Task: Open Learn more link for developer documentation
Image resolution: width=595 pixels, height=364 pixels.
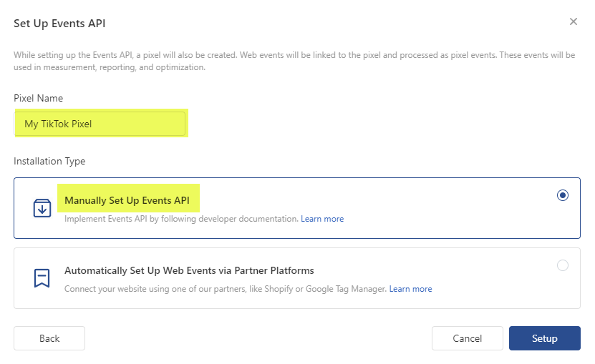Action: tap(322, 219)
